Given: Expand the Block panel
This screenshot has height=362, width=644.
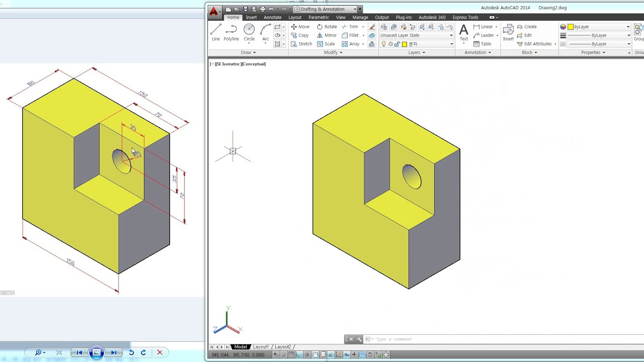Looking at the screenshot, I should pos(529,52).
